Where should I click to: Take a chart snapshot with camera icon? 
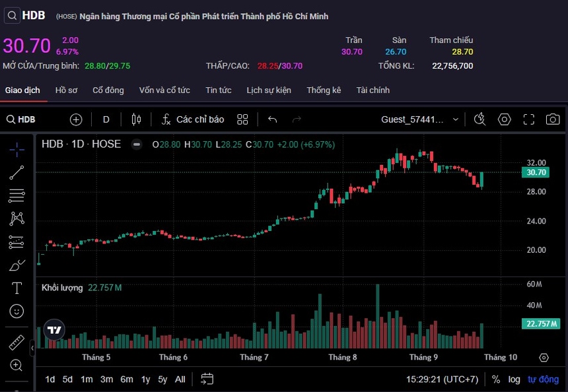[x=552, y=119]
